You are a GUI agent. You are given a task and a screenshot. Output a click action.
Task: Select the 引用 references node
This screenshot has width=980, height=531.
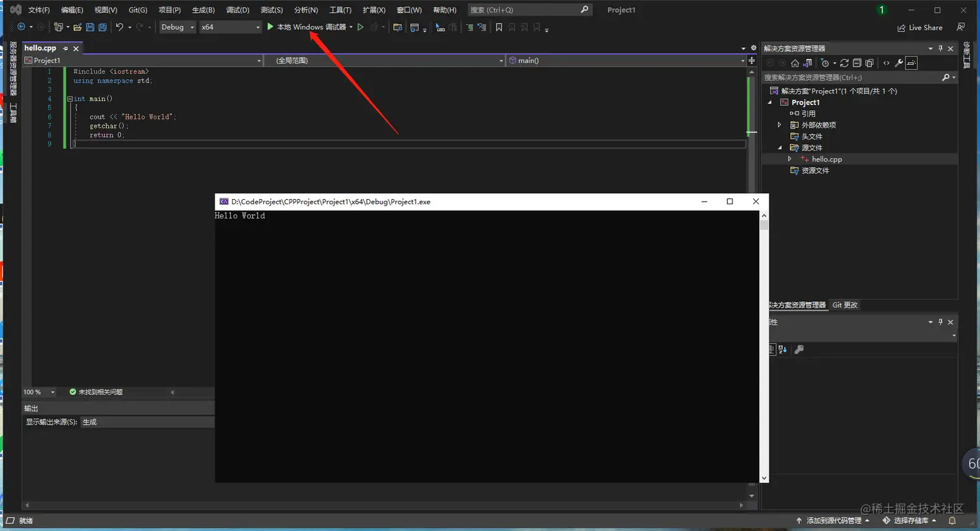tap(808, 113)
